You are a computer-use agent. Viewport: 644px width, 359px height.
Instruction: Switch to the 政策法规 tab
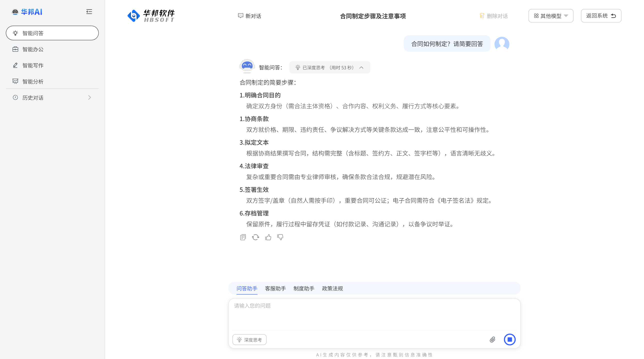(332, 289)
